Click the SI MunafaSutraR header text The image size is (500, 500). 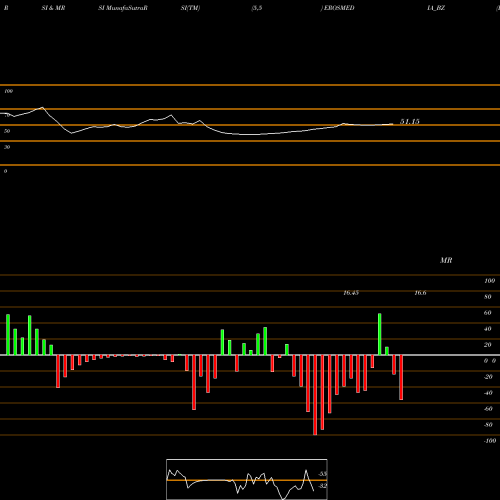pyautogui.click(x=123, y=8)
